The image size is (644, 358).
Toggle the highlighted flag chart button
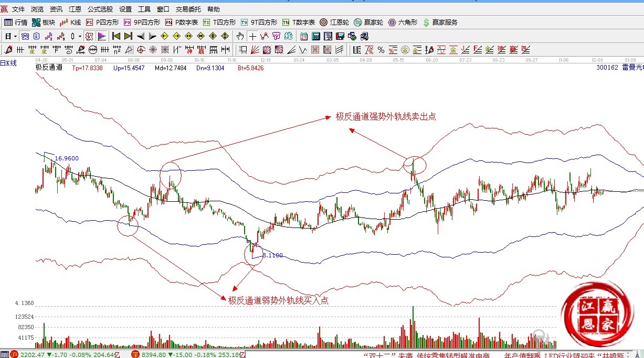(102, 36)
